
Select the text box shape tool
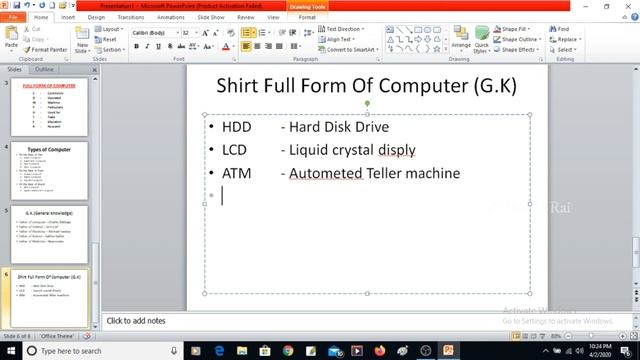(390, 29)
